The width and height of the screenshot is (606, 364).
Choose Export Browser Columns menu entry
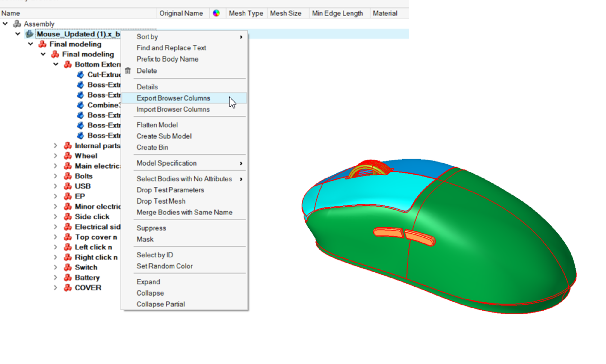tap(173, 98)
